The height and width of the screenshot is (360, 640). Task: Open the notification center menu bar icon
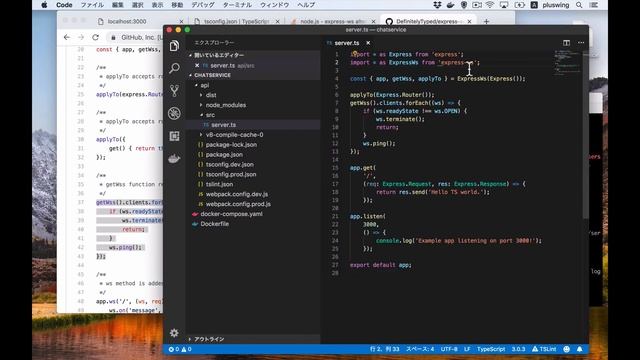(x=594, y=5)
